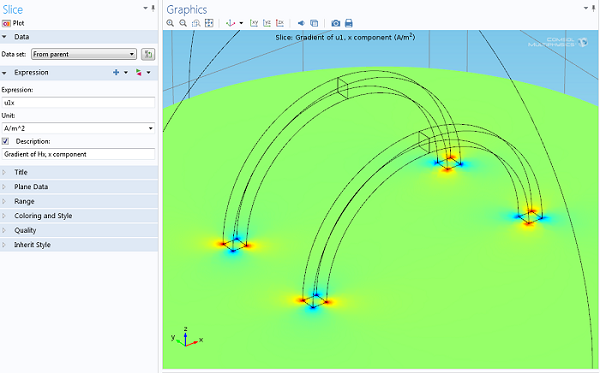Click the Expression input field
The height and width of the screenshot is (373, 600).
tap(78, 103)
